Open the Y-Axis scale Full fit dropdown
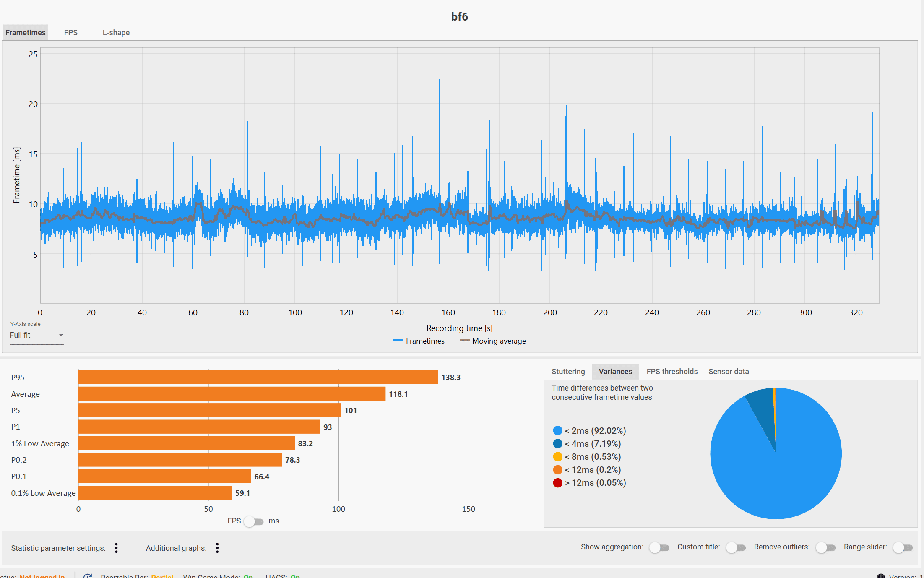The height and width of the screenshot is (578, 924). [36, 335]
